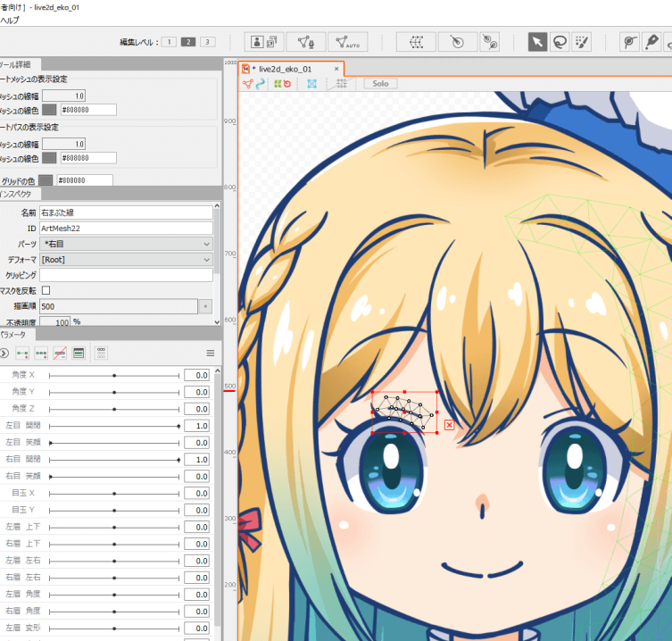Click the delete keys icon
The image size is (672, 641).
[x=60, y=354]
